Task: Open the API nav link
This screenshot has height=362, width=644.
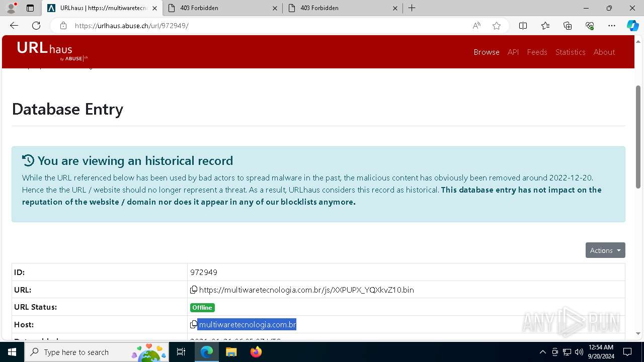Action: (x=513, y=52)
